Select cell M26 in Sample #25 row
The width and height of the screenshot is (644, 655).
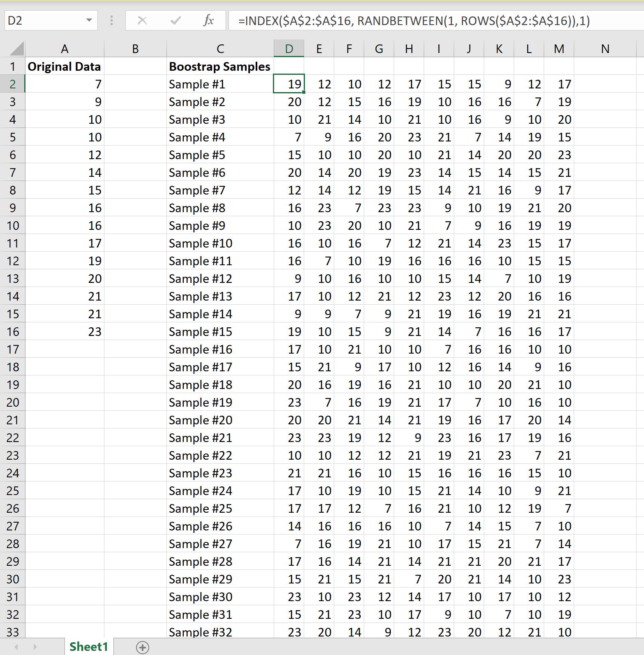(559, 508)
